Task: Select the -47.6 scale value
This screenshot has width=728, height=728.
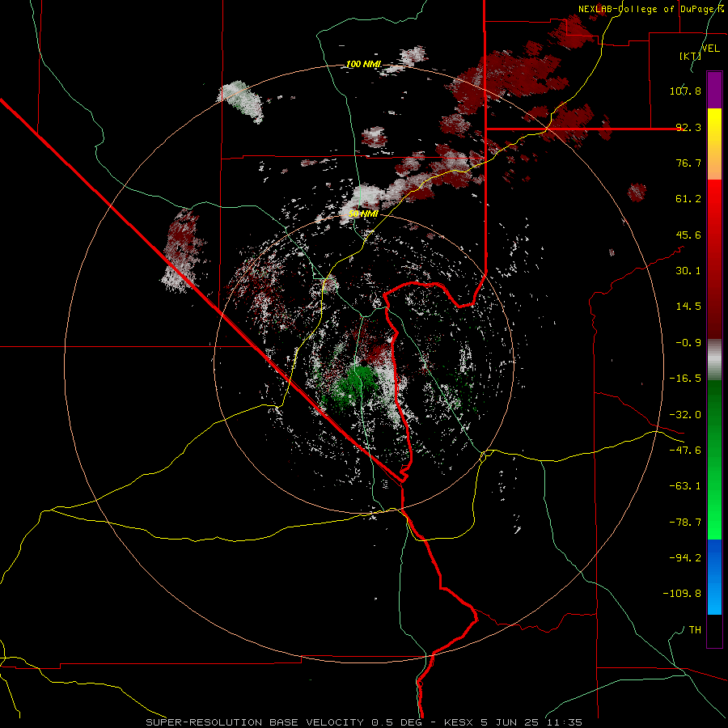Action: point(685,451)
